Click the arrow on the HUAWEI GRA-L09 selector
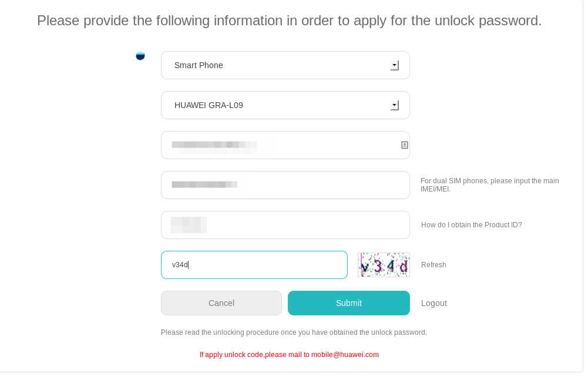This screenshot has height=380, width=588. 395,105
